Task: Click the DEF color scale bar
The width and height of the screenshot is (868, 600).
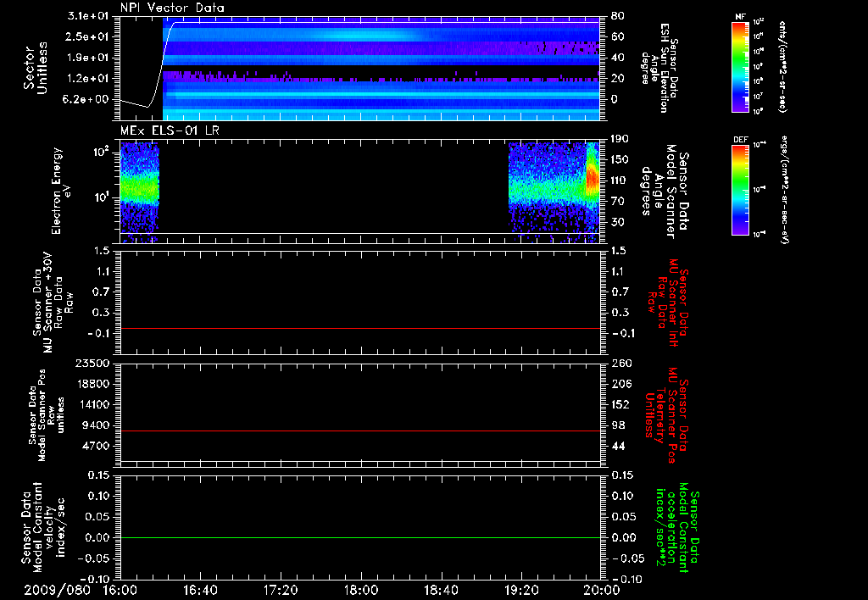Action: 740,190
